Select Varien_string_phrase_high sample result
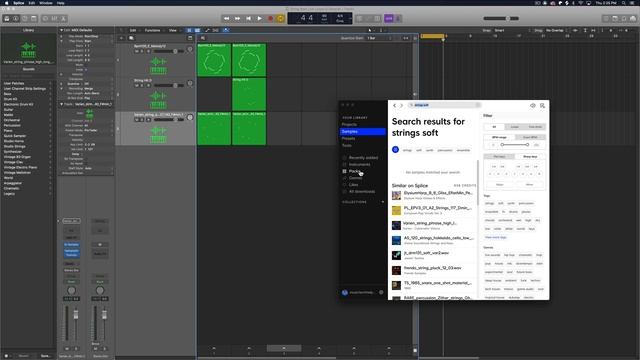This screenshot has width=640, height=360. tap(433, 225)
